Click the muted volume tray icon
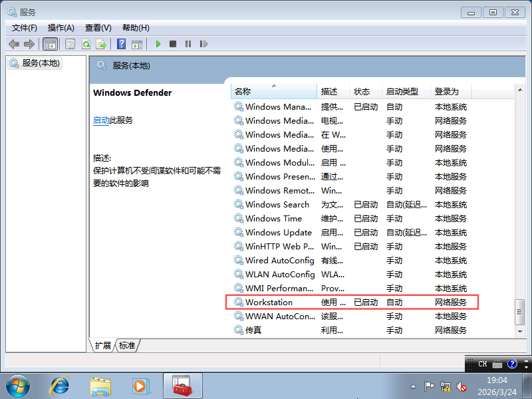 462,386
